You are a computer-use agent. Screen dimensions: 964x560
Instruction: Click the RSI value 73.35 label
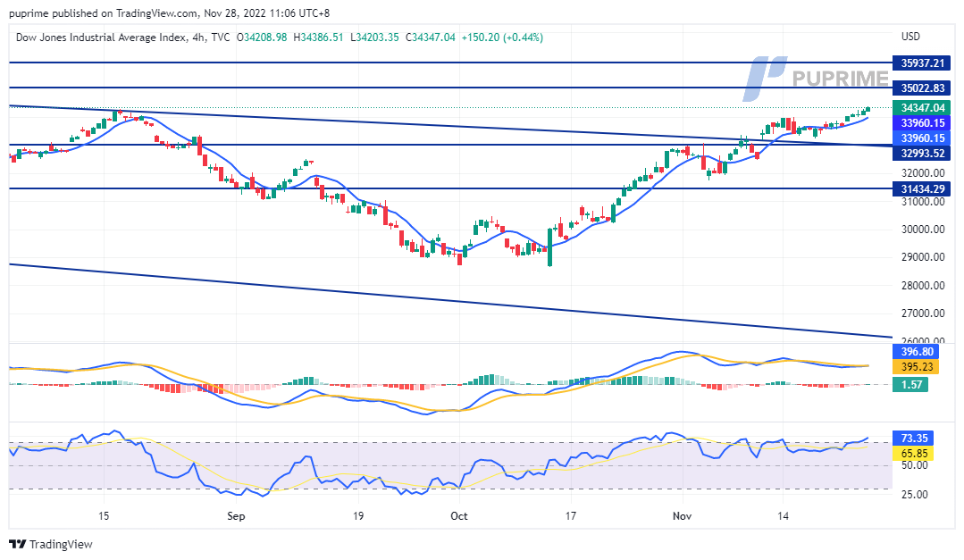[x=913, y=439]
